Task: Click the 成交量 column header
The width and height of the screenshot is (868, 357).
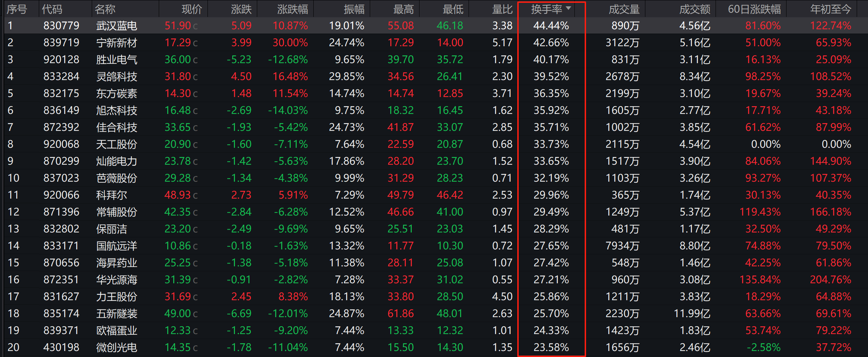Action: tap(624, 9)
